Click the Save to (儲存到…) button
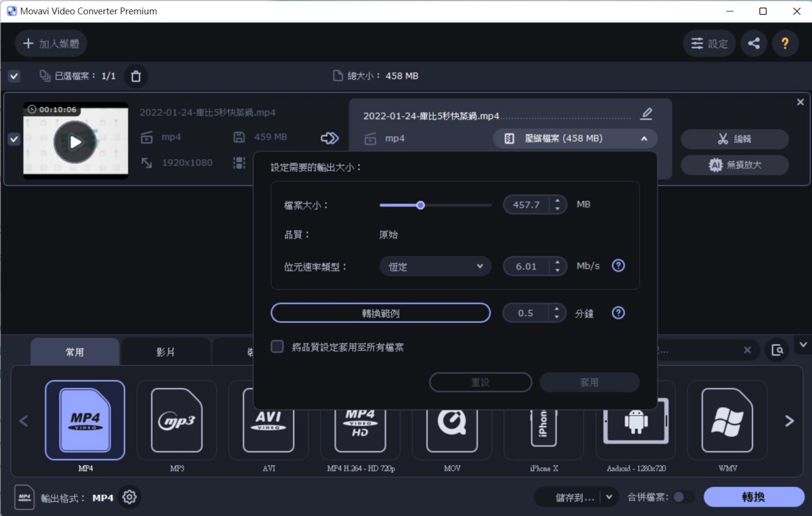Viewport: 812px width, 516px height. click(x=569, y=497)
